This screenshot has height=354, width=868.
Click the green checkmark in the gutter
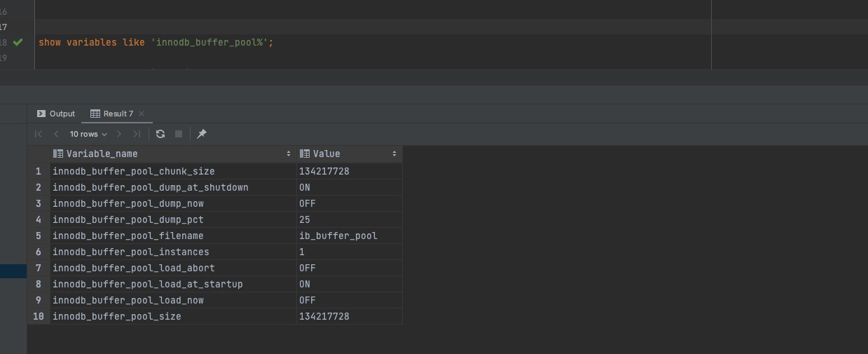[18, 42]
